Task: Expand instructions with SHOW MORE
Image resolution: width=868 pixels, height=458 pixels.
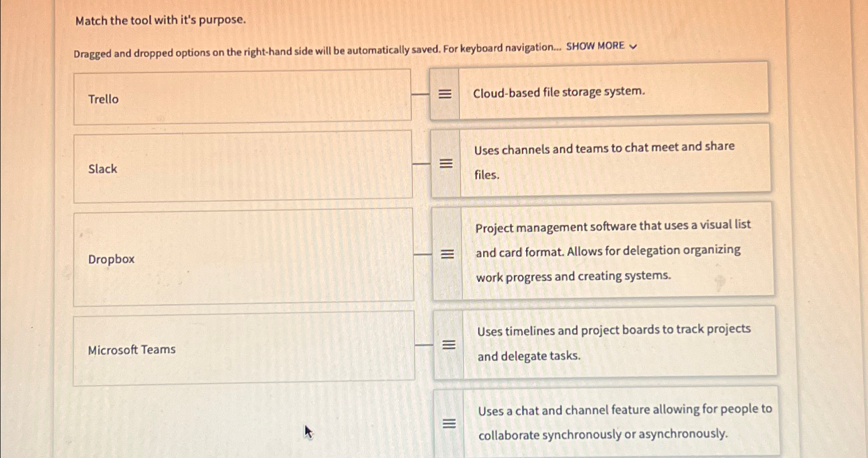Action: pos(601,46)
